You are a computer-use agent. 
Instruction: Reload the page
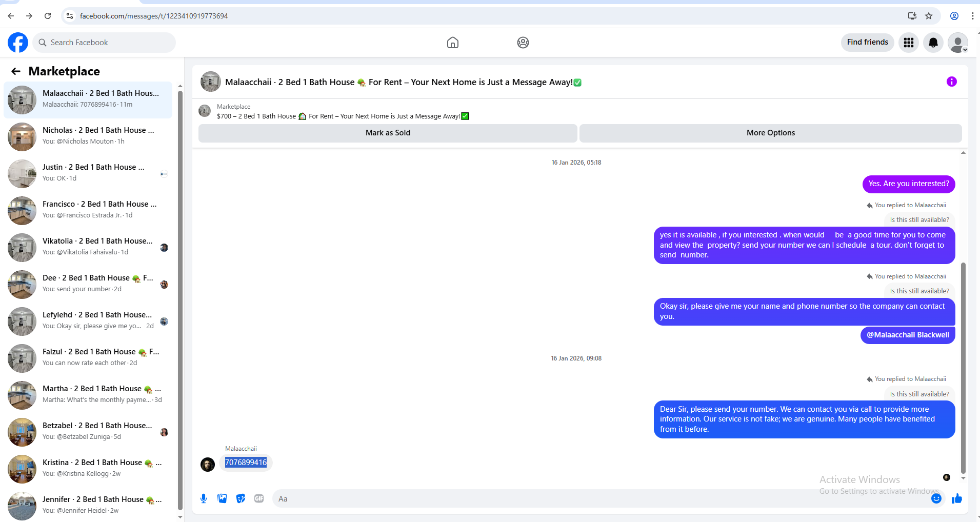[48, 16]
